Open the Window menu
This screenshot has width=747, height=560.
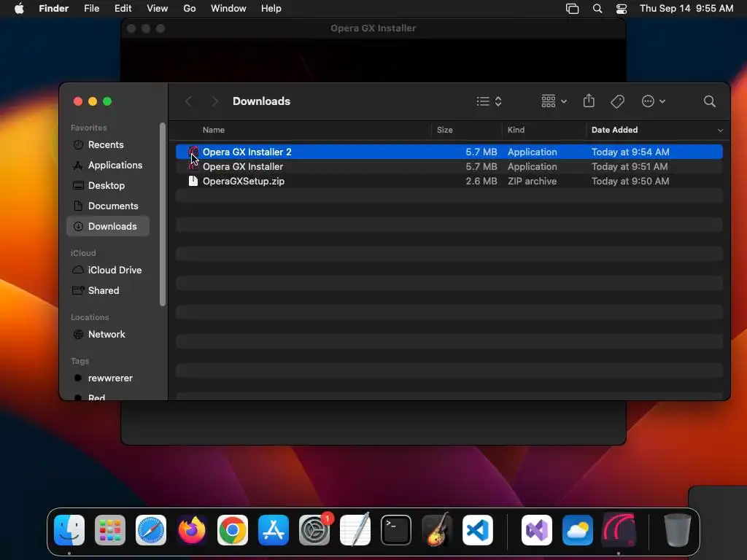point(228,9)
